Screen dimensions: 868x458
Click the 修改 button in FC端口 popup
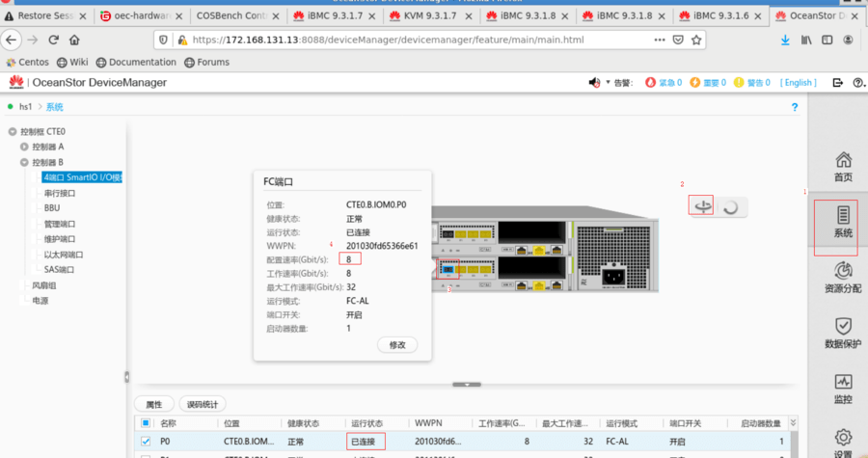click(x=397, y=344)
